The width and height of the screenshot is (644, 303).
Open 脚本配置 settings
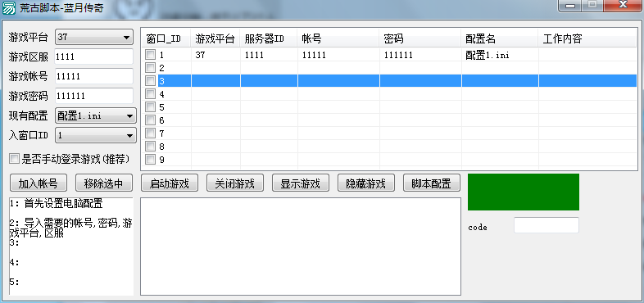pos(432,183)
